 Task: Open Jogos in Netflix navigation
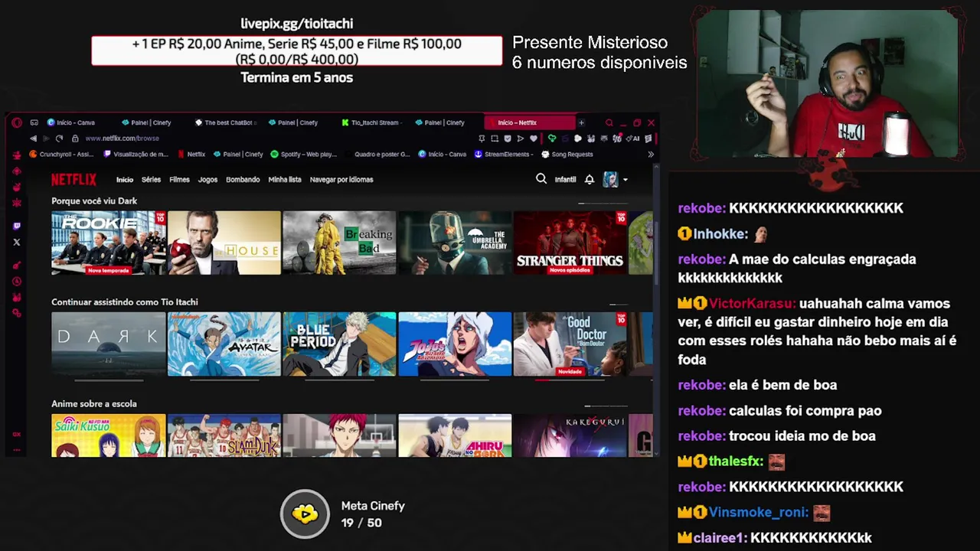(207, 180)
